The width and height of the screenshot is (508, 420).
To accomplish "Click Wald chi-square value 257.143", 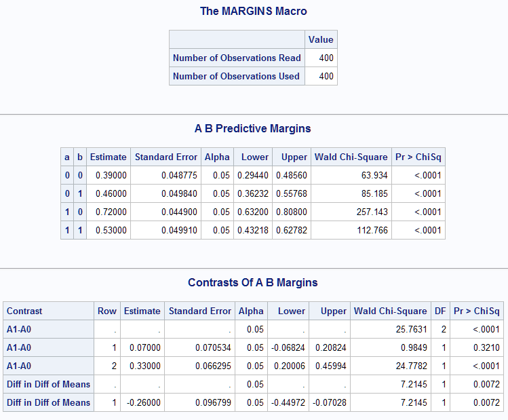I will pyautogui.click(x=372, y=212).
